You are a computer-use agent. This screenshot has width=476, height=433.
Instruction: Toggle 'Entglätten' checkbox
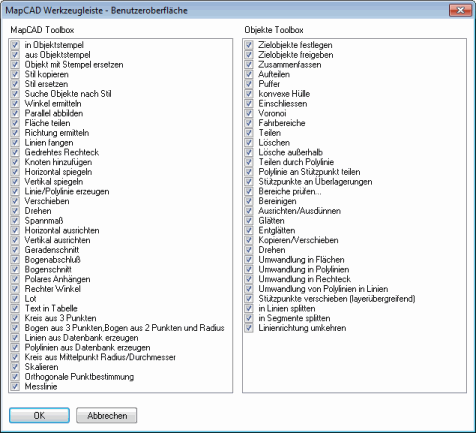(x=249, y=230)
